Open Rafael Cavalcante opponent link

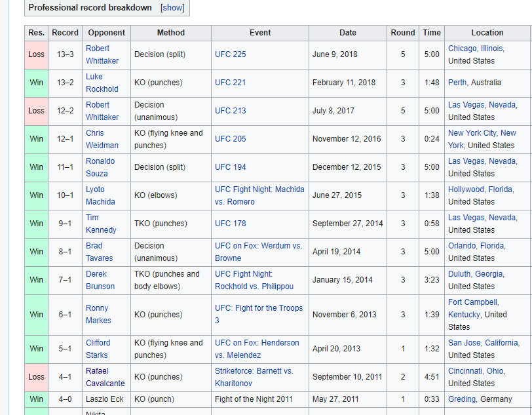tap(105, 378)
